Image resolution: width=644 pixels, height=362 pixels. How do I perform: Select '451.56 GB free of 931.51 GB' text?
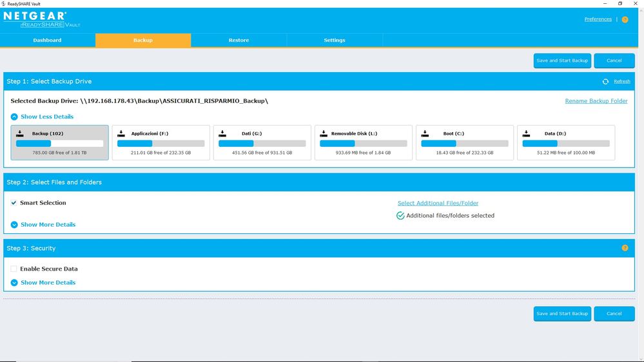pos(262,153)
